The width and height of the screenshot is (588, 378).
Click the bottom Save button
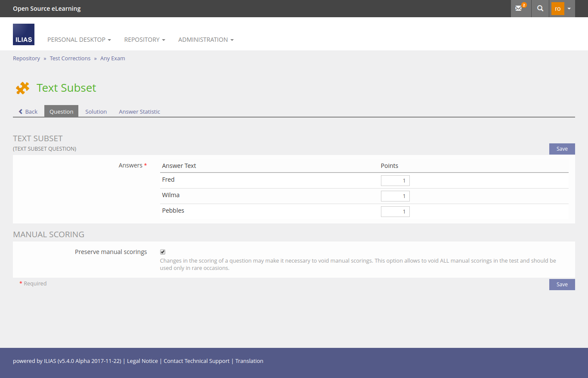[x=562, y=285]
